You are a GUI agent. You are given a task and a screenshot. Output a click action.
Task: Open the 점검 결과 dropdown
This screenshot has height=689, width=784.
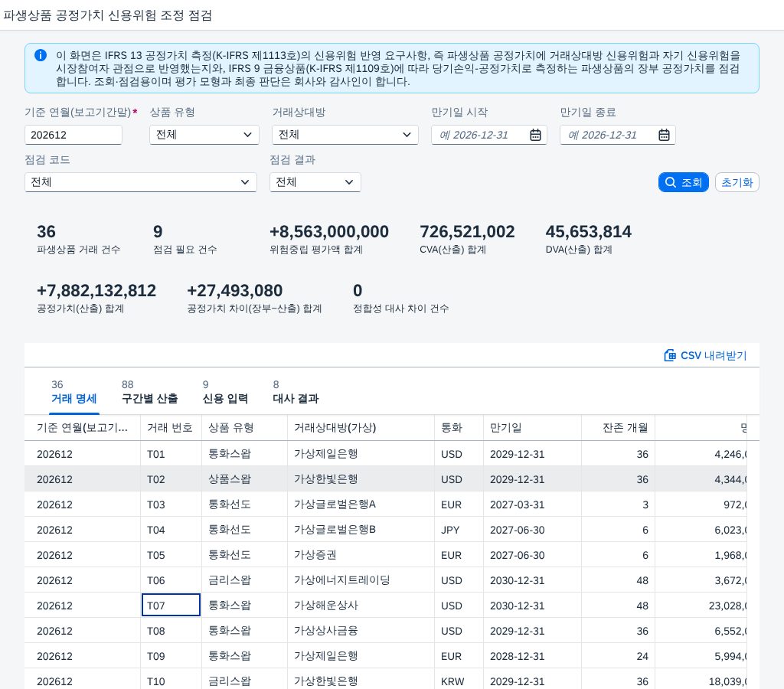(315, 182)
